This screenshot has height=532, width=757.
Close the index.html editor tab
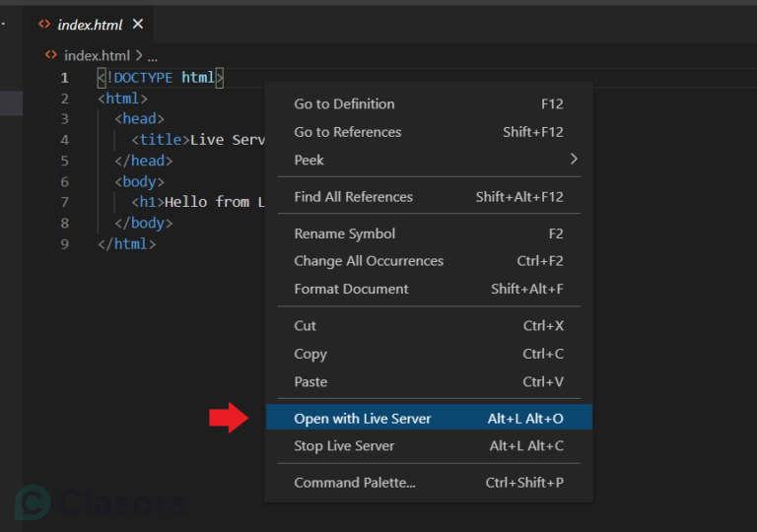click(138, 24)
